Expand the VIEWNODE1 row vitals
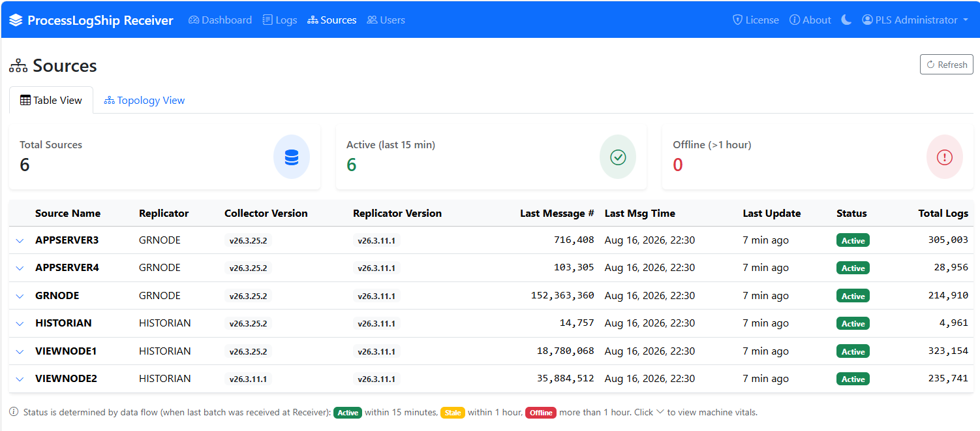980x431 pixels. pos(20,351)
